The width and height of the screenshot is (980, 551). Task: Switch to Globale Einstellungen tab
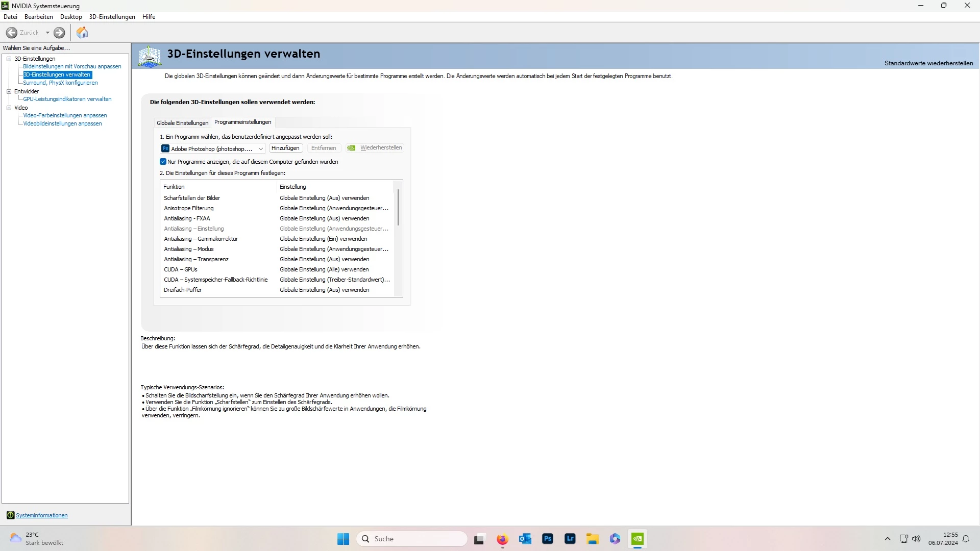pos(182,123)
